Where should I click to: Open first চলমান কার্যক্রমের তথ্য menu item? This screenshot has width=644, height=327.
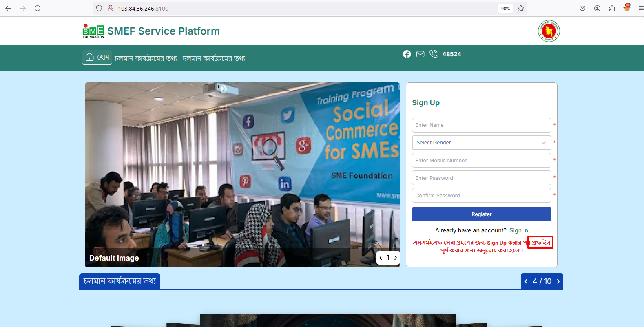pos(146,58)
